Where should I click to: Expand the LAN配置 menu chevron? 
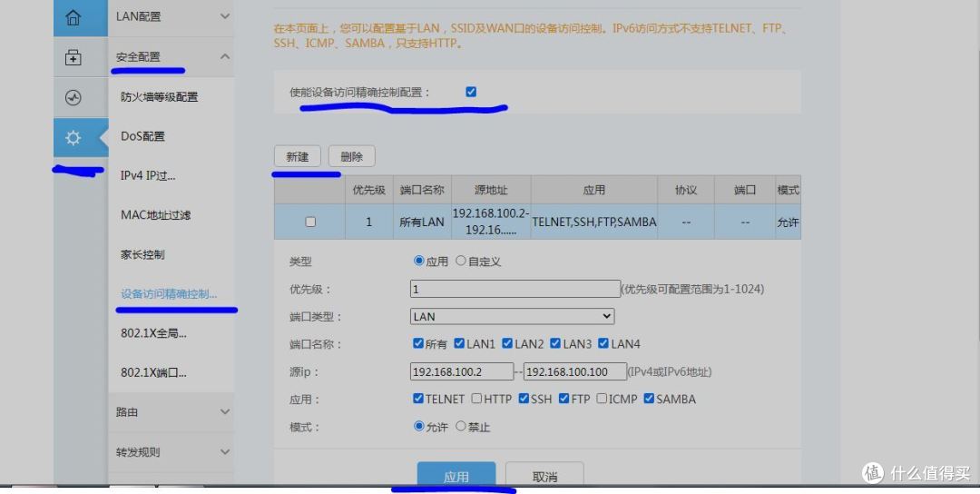225,16
